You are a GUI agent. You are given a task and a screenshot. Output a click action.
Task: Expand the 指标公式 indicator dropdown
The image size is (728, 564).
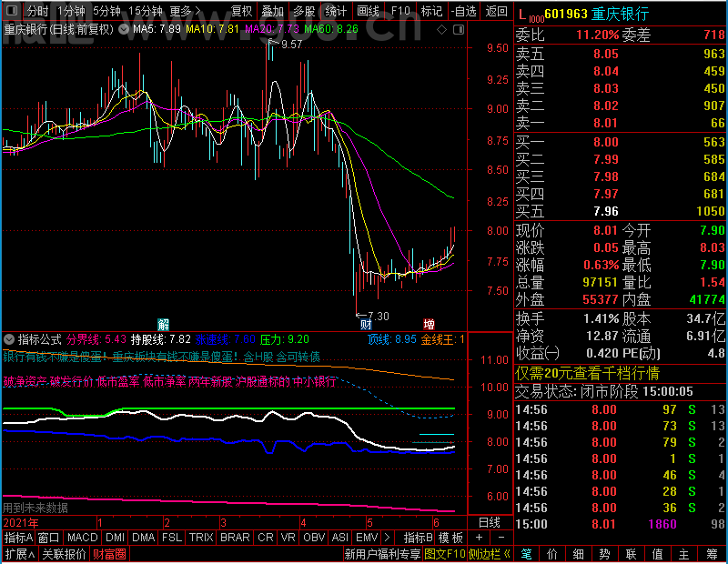click(x=9, y=339)
